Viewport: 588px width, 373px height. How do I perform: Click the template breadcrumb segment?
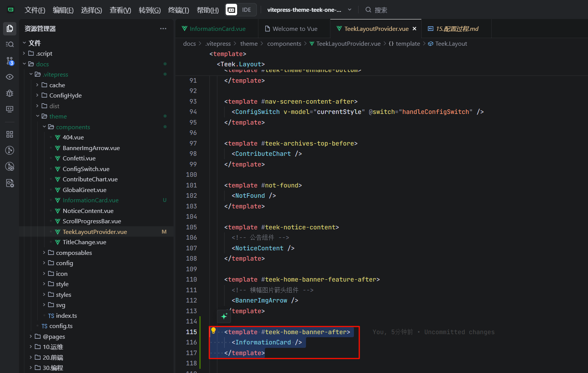point(404,44)
